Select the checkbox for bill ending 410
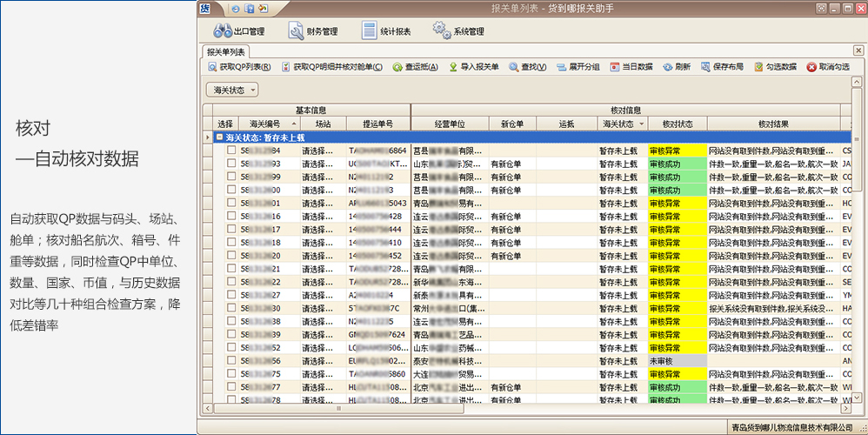Image resolution: width=868 pixels, height=435 pixels. [x=231, y=243]
